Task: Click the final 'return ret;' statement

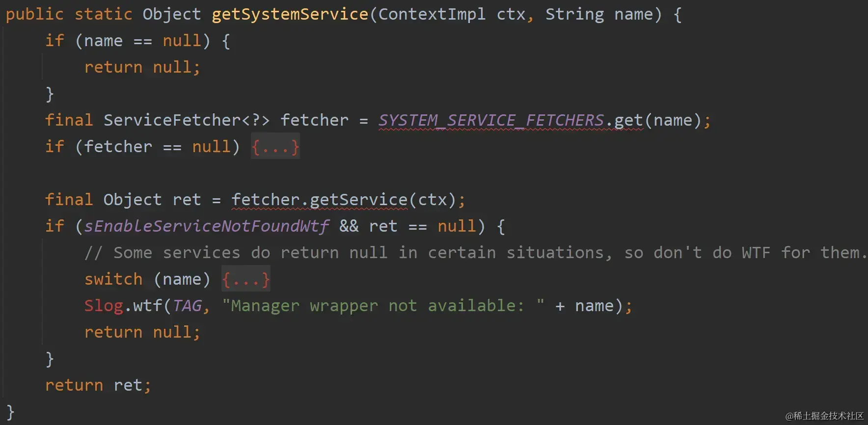Action: pyautogui.click(x=98, y=385)
